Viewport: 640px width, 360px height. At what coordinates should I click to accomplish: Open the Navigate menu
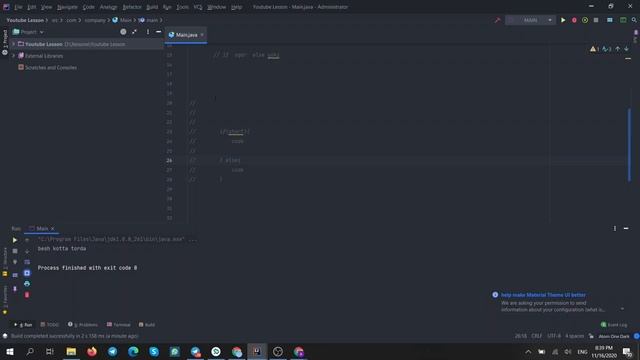(67, 7)
